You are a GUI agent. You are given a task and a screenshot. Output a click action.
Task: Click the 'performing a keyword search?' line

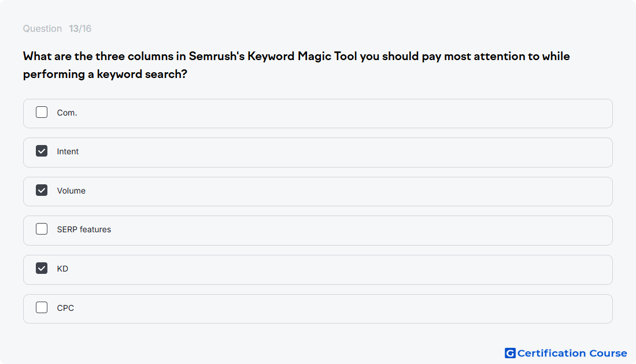coord(105,74)
